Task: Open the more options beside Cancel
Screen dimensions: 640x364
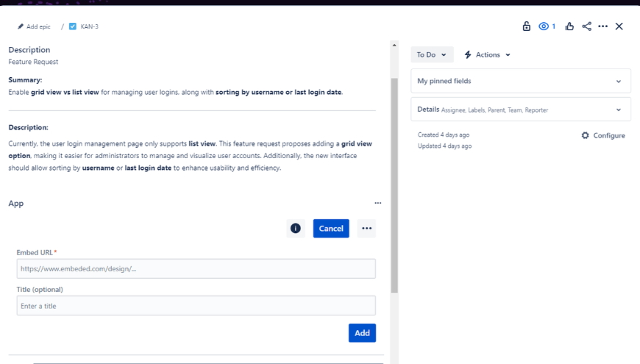Action: 366,229
